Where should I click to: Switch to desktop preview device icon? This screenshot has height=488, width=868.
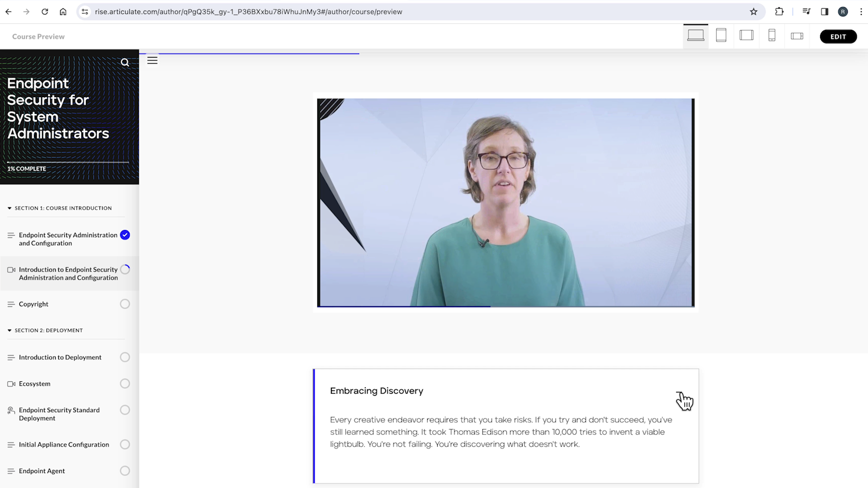(x=695, y=35)
